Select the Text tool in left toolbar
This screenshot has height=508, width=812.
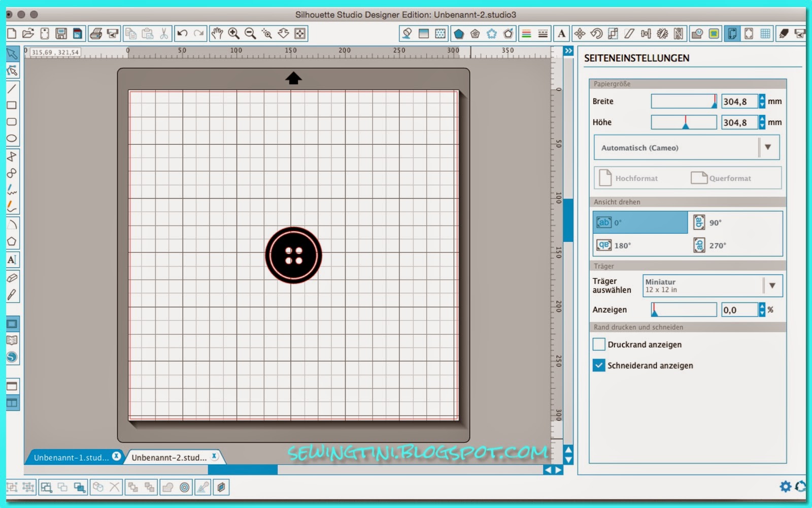click(12, 260)
